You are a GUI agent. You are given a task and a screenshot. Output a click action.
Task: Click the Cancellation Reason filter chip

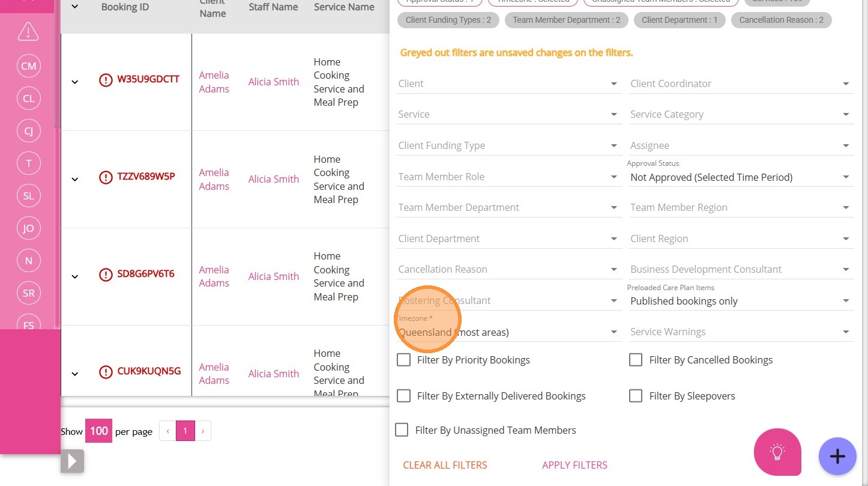pyautogui.click(x=781, y=20)
